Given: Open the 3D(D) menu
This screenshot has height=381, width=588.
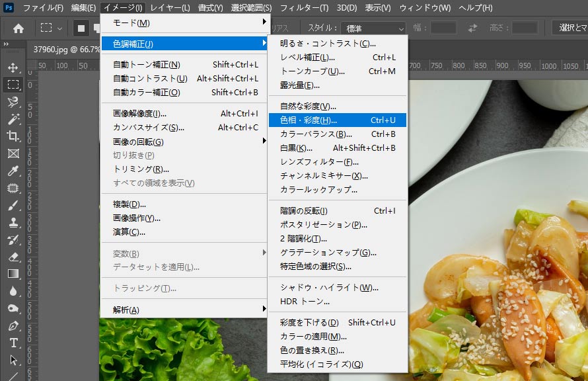Looking at the screenshot, I should tap(346, 8).
